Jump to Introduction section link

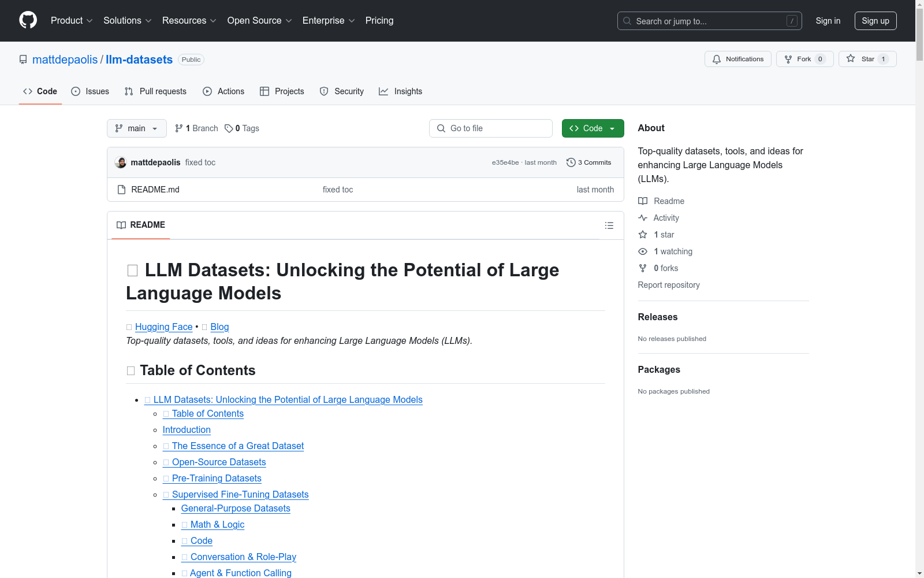coord(187,430)
